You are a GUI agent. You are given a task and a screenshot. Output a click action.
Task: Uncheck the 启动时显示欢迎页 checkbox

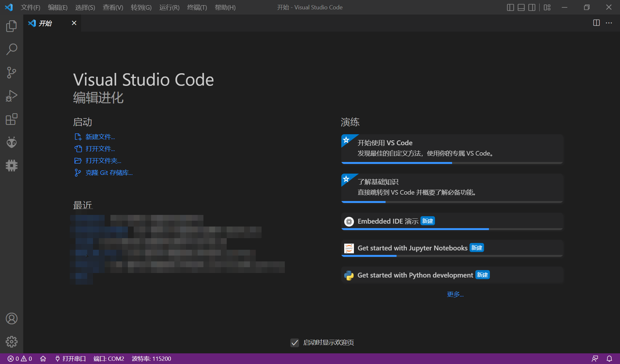(x=294, y=342)
